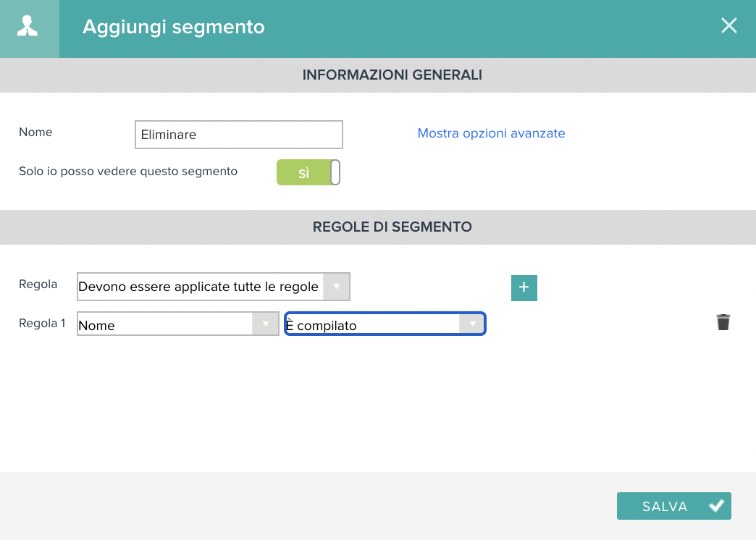Expand arrow beside Nome in Regola 1
Image resolution: width=756 pixels, height=540 pixels.
[265, 324]
